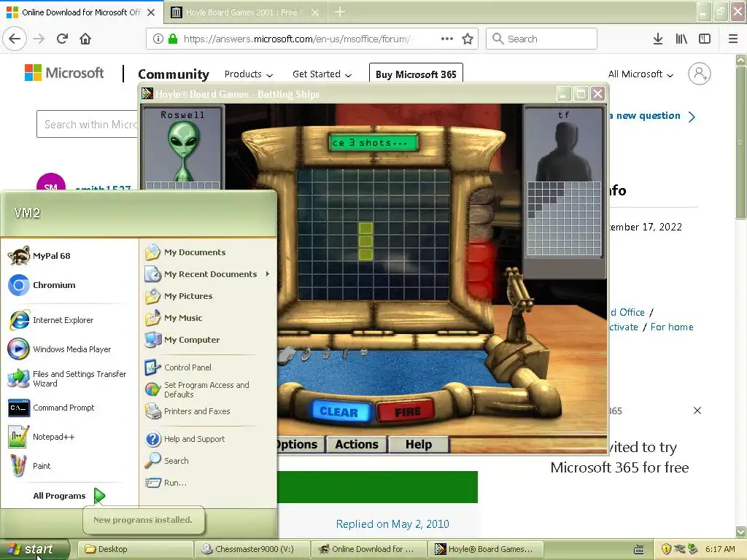Open browser downloads panel

[x=658, y=39]
